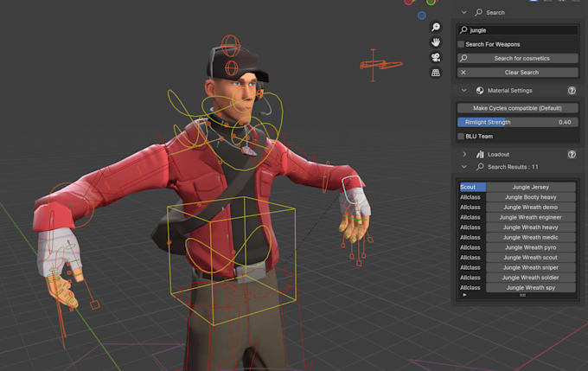Click the results list resize grip handle
Image resolution: width=588 pixels, height=371 pixels.
point(522,295)
